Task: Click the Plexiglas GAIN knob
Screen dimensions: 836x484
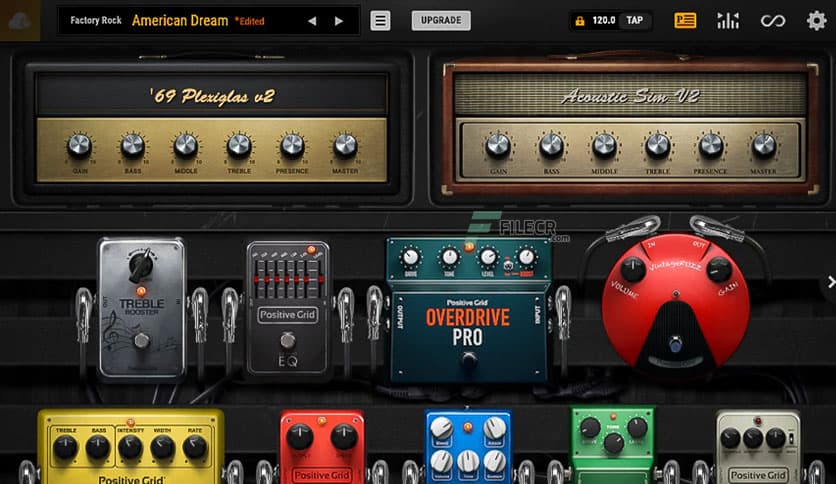Action: click(x=79, y=146)
